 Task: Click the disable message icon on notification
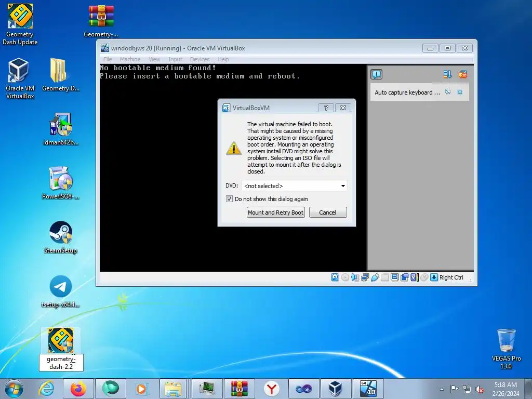(x=448, y=92)
